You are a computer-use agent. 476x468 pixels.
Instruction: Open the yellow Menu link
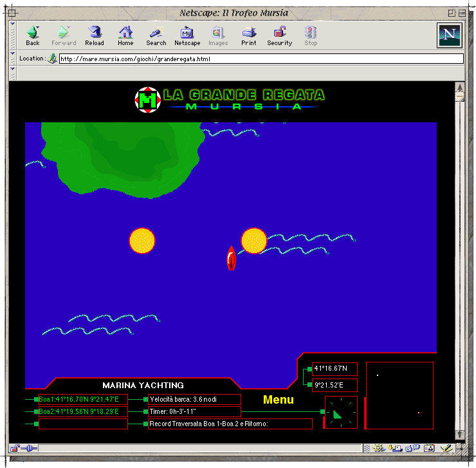pyautogui.click(x=279, y=399)
